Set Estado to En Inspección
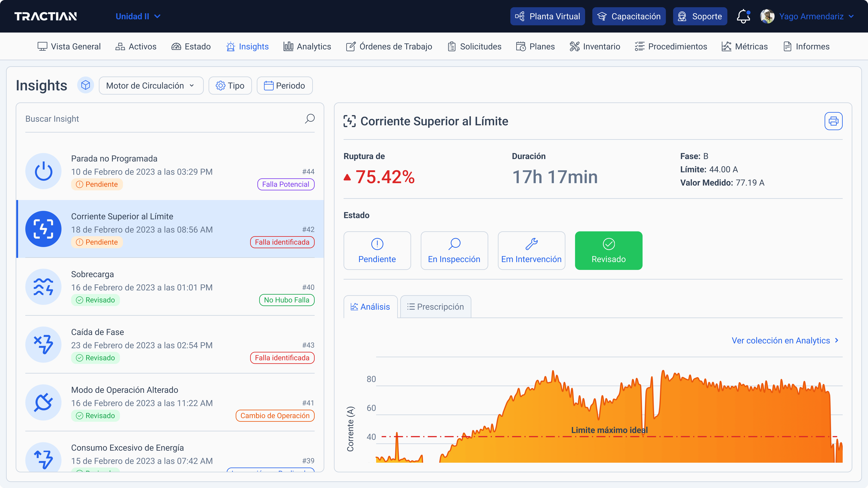 (454, 251)
